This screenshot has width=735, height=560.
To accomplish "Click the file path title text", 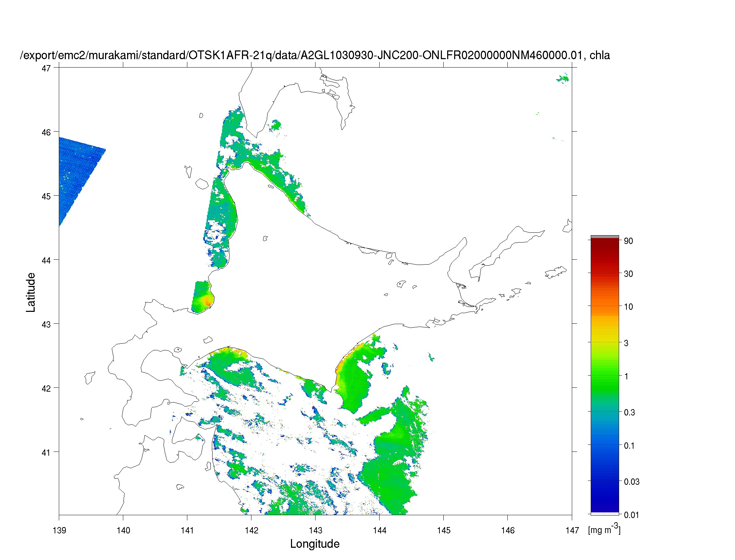I will [x=315, y=55].
